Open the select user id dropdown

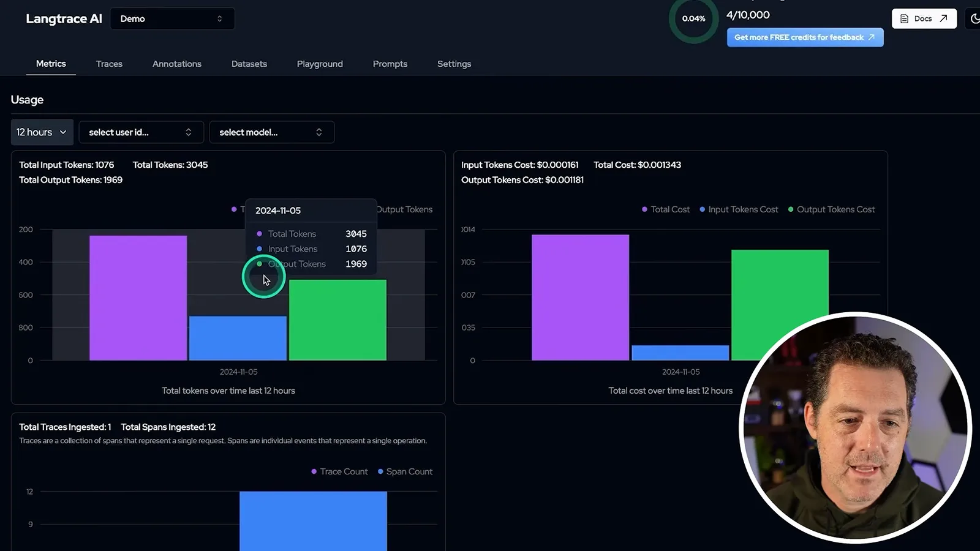click(141, 132)
